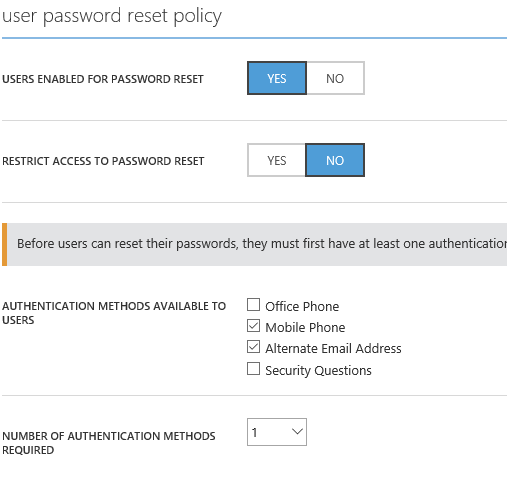This screenshot has width=507, height=477.
Task: Set Users Enabled for Password Reset to YES
Action: pos(277,78)
